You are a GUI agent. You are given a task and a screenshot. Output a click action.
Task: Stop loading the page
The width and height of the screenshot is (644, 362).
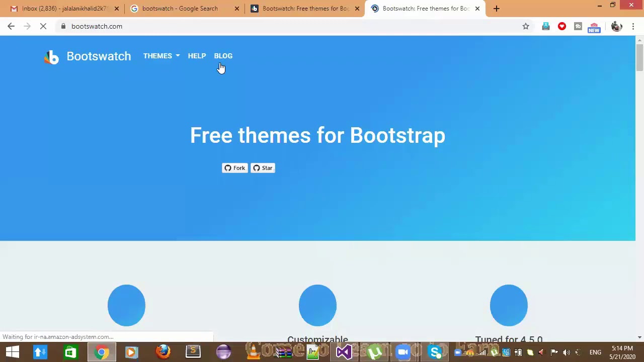pos(43,26)
